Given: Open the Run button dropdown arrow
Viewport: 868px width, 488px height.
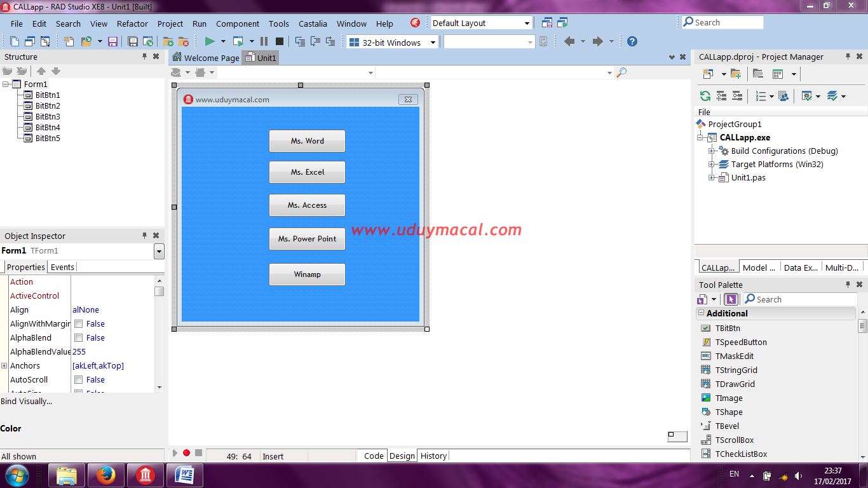Looking at the screenshot, I should (223, 41).
